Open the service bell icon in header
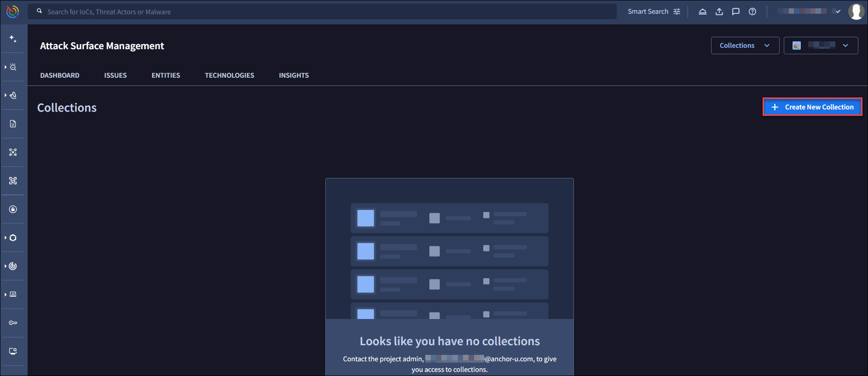Image resolution: width=868 pixels, height=376 pixels. [x=703, y=11]
